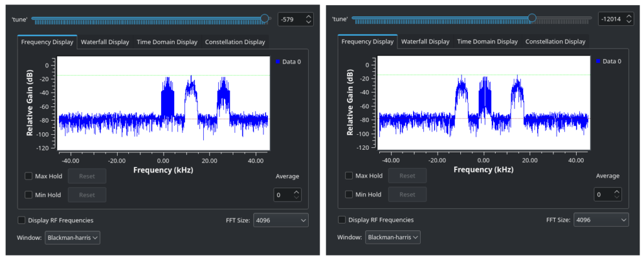Decrease the tune value showing -12014

[x=628, y=22]
